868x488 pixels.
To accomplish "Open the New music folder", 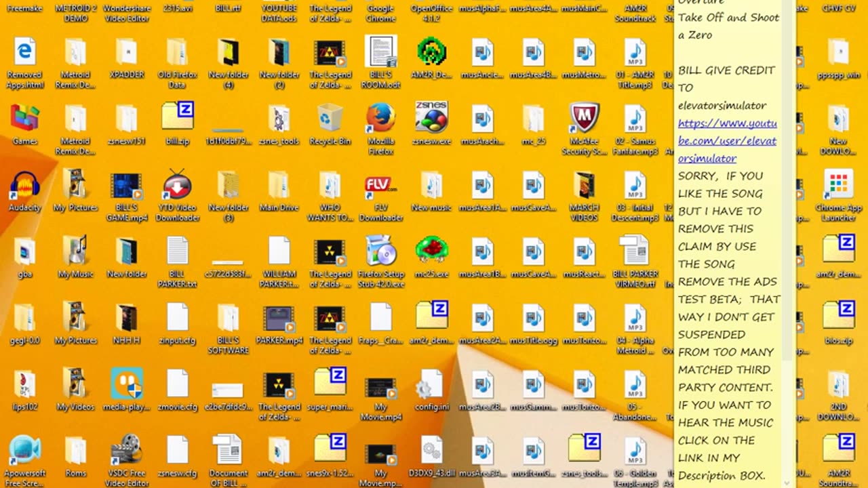I will pos(431,191).
